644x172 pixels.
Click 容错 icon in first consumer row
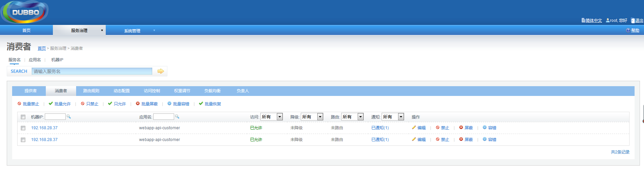click(x=485, y=128)
